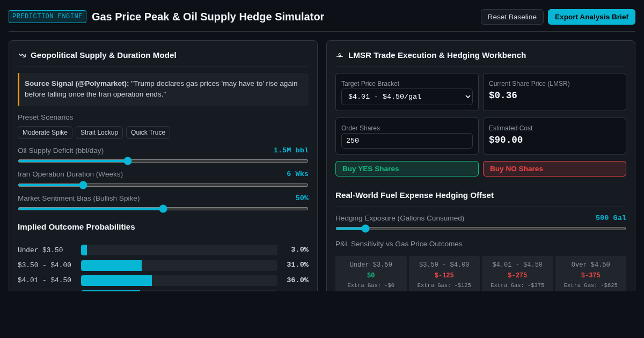This screenshot has height=338, width=644.
Task: Click the Current Share Price value $0.36
Action: [503, 95]
